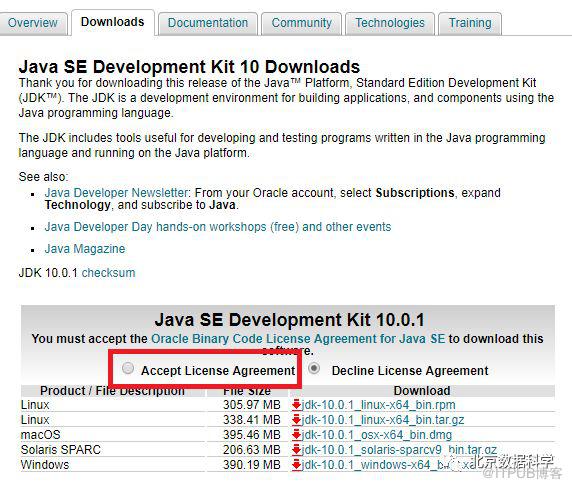Click the 206.63 MB file size
572x488 pixels.
(252, 449)
